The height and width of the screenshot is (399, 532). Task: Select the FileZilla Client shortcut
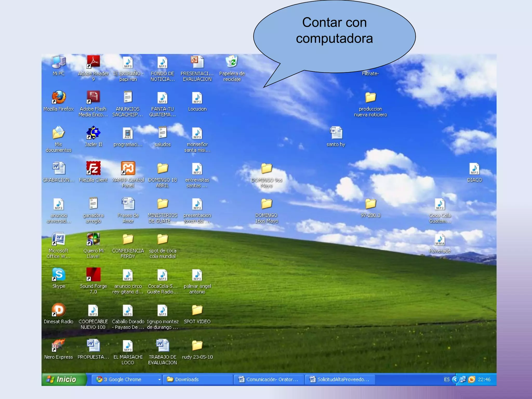[x=93, y=168]
